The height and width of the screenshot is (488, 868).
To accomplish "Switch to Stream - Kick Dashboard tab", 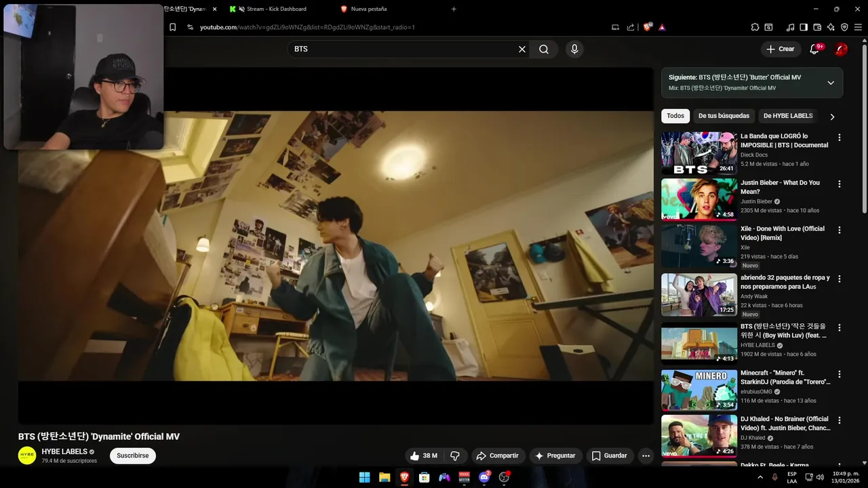I will point(277,9).
